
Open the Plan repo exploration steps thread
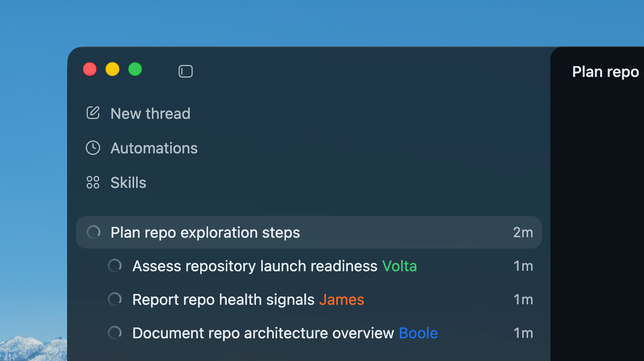pos(206,232)
